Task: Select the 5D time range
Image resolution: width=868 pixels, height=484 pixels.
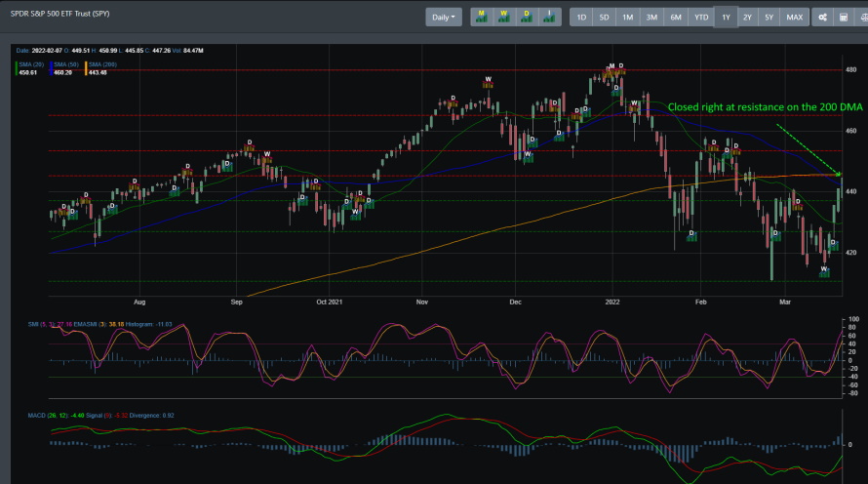Action: click(x=604, y=18)
